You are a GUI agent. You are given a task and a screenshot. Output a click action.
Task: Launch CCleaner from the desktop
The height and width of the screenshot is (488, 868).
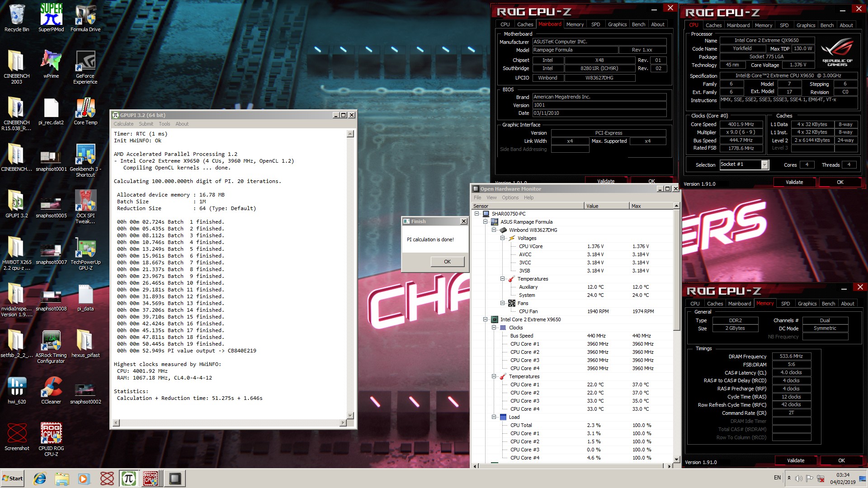[x=51, y=390]
